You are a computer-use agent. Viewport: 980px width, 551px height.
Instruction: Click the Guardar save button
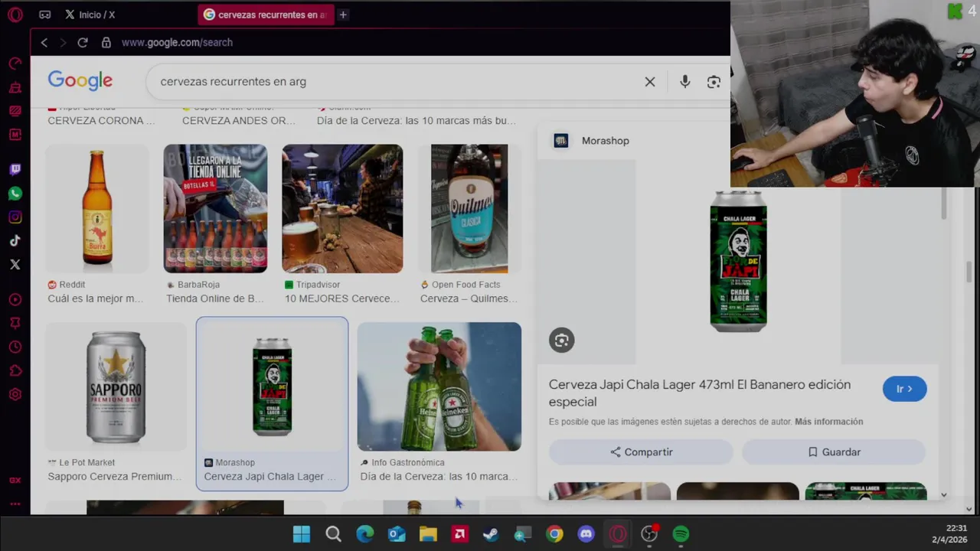834,452
